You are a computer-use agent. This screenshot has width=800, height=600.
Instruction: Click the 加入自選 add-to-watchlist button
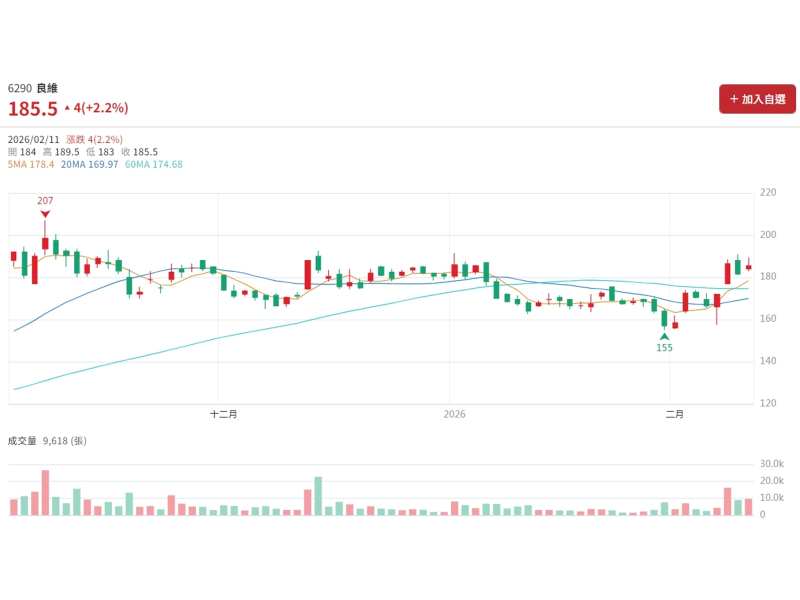click(757, 99)
